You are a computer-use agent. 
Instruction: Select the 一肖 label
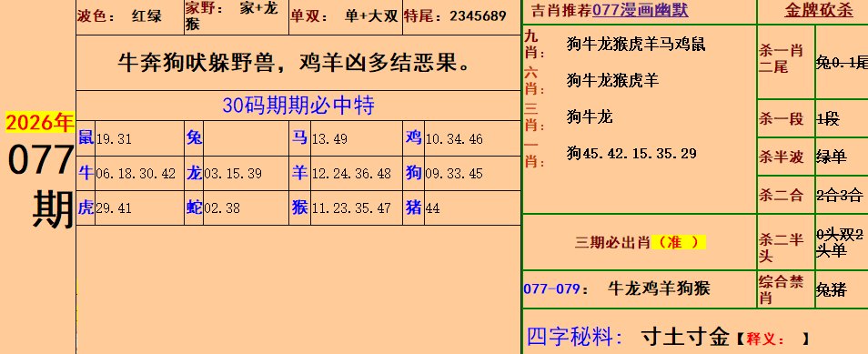tap(534, 154)
